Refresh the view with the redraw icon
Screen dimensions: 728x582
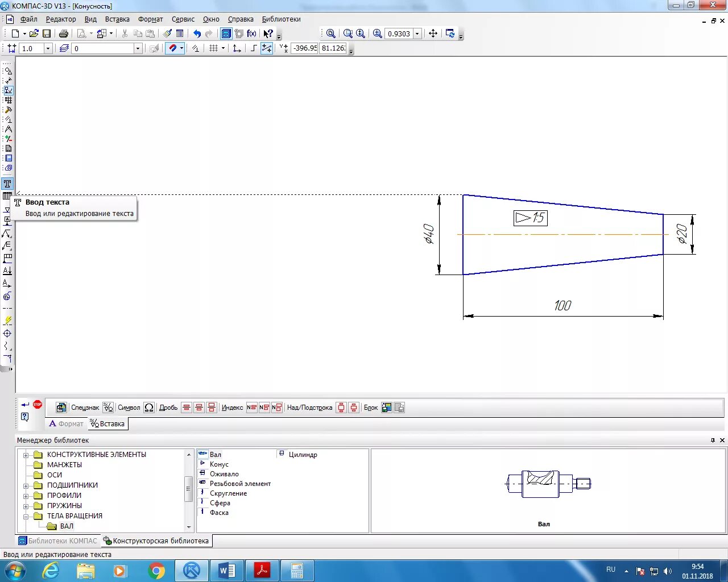(x=450, y=34)
